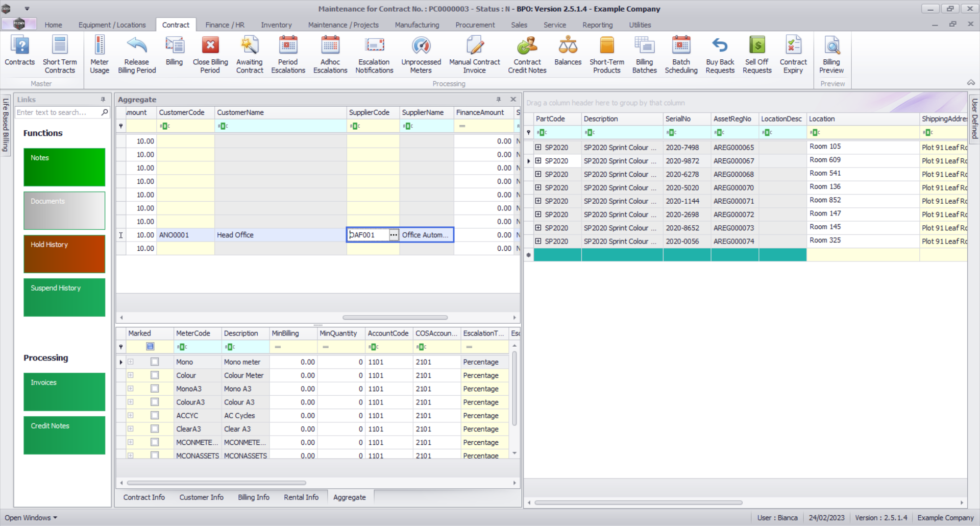Click the Links search text field
The image size is (980, 526).
click(57, 112)
